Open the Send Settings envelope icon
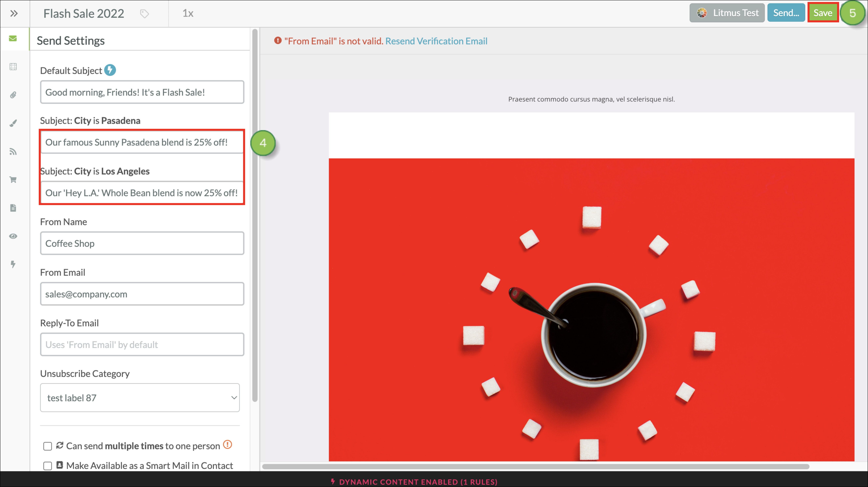868x487 pixels. [x=13, y=38]
